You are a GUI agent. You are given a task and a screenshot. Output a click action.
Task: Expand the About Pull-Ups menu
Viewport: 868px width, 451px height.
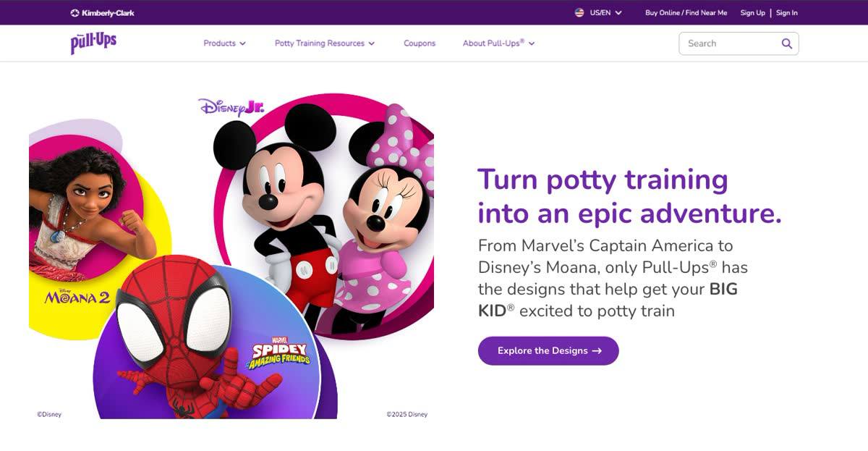tap(498, 43)
